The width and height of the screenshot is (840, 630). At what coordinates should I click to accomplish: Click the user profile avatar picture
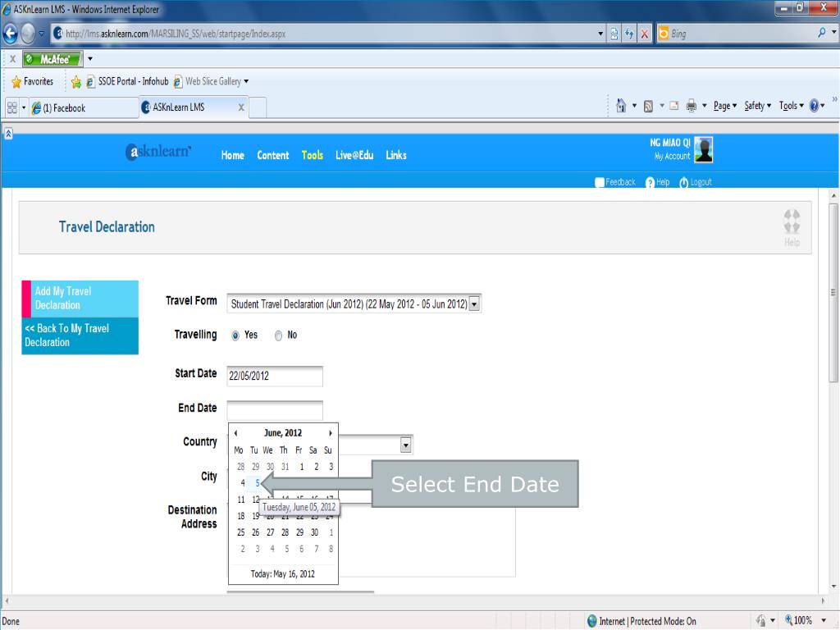coord(703,149)
